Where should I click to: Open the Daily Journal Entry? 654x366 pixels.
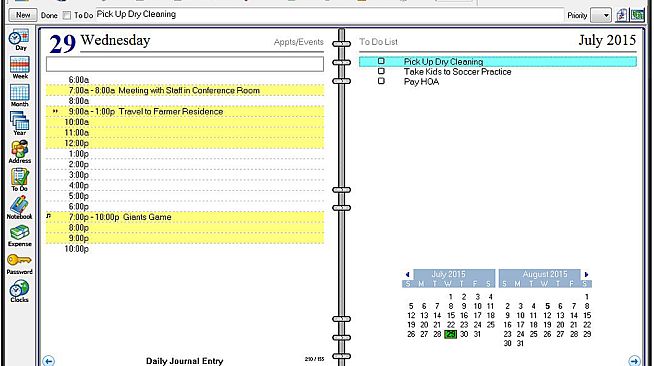pyautogui.click(x=184, y=361)
